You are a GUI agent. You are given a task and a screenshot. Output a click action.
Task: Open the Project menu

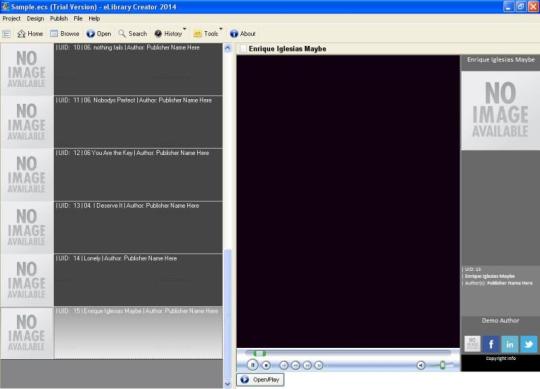pos(11,19)
